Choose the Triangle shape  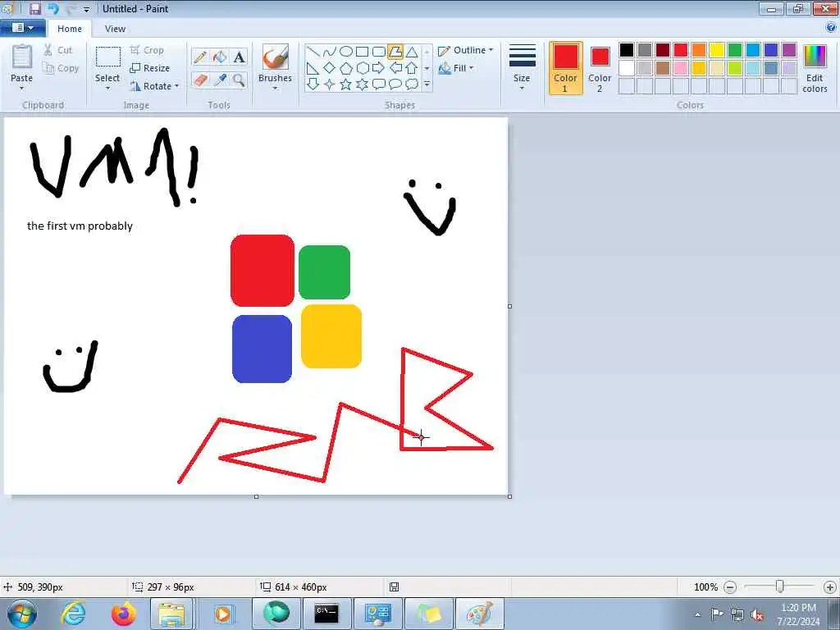[412, 52]
